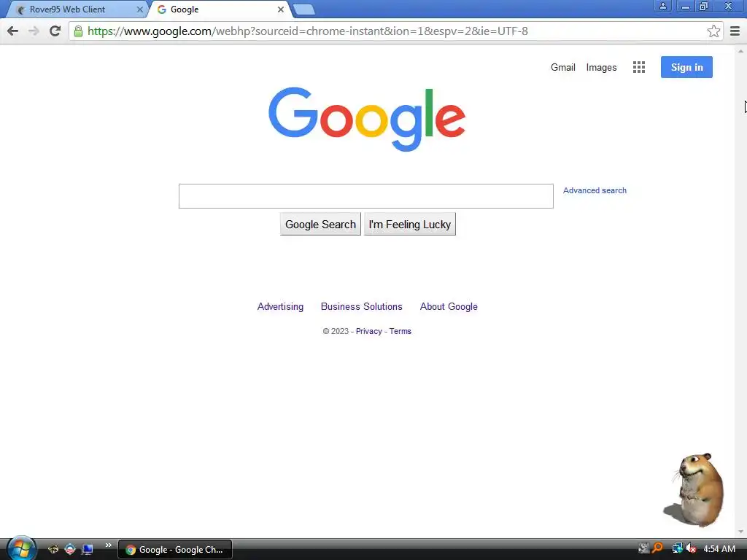Click the muted volume tray icon

point(691,548)
